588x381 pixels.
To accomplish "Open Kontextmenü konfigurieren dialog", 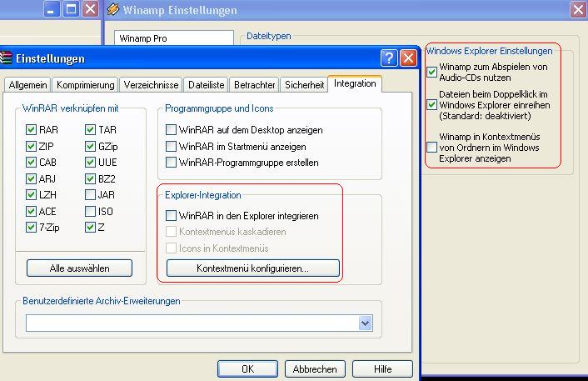I will point(252,268).
